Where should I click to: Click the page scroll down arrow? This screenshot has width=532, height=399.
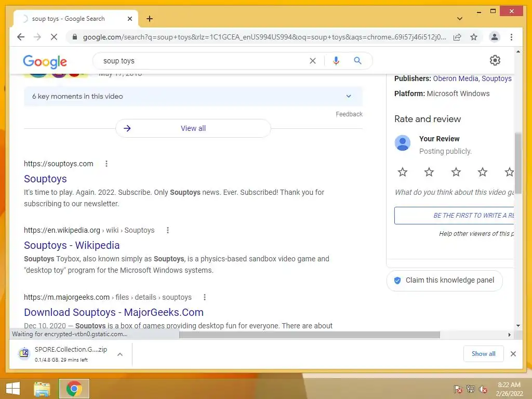click(x=518, y=325)
